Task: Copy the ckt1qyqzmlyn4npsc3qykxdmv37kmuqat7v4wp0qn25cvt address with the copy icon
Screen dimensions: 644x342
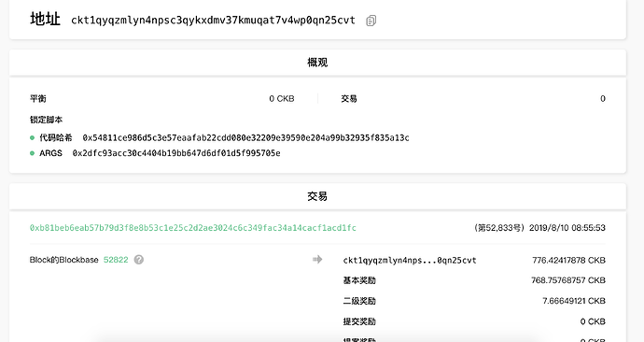Action: 371,21
